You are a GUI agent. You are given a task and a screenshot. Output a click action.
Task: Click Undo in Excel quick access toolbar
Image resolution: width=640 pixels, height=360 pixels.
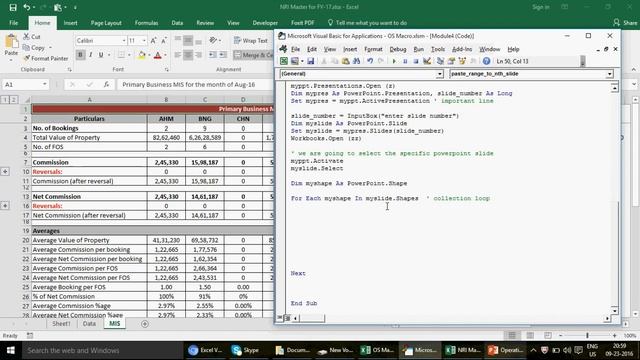(x=27, y=7)
